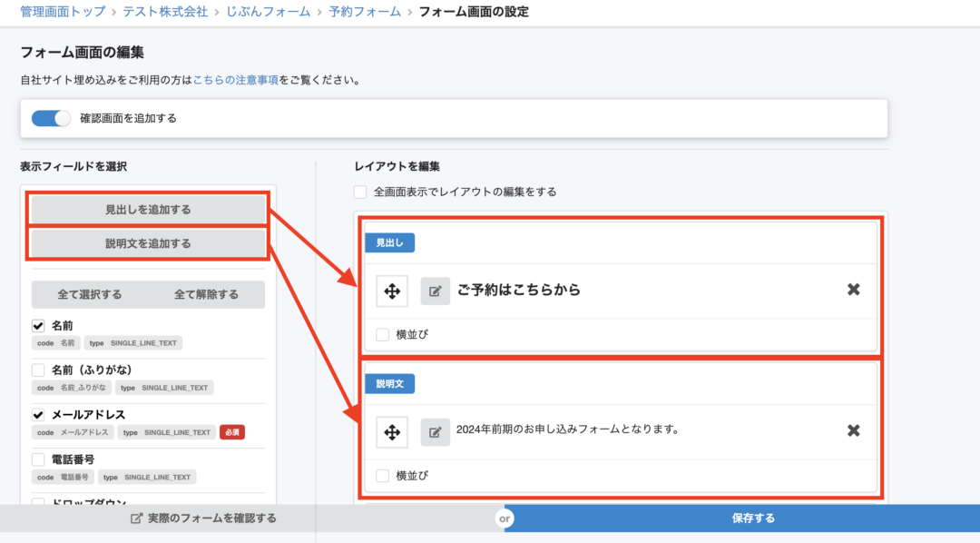The image size is (980, 543).
Task: Disable the 確認画面を追加する toggle
Action: pos(51,118)
